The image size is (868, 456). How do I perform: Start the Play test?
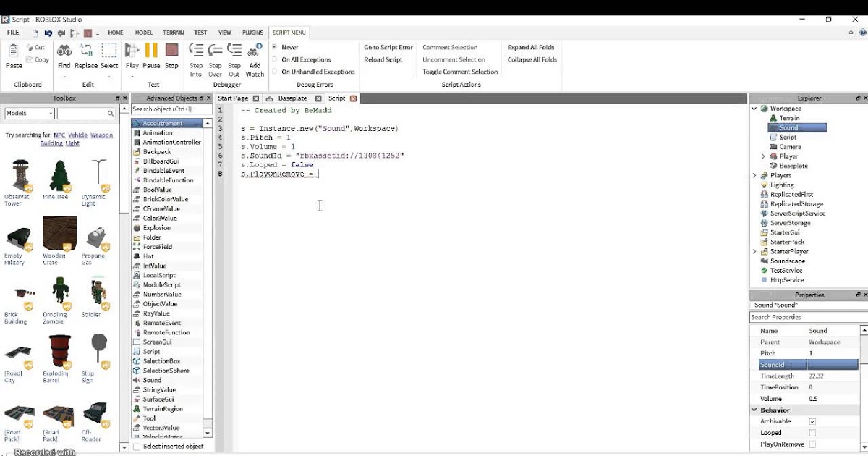[132, 51]
